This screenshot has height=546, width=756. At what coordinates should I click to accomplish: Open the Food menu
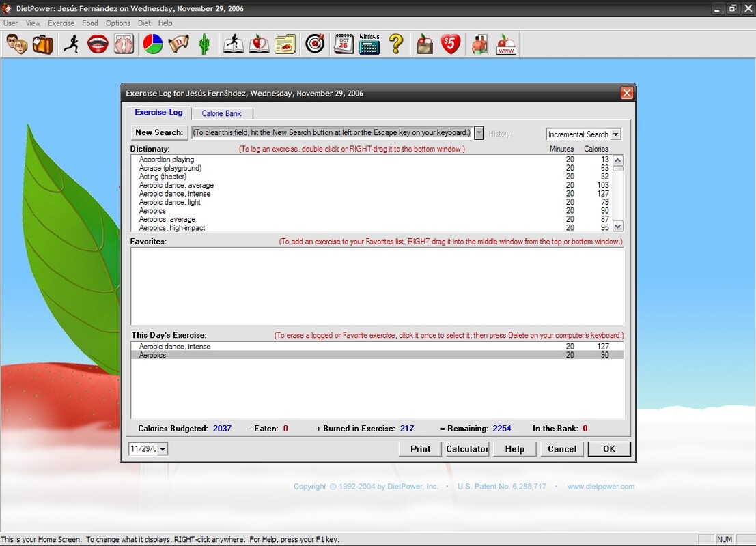89,23
